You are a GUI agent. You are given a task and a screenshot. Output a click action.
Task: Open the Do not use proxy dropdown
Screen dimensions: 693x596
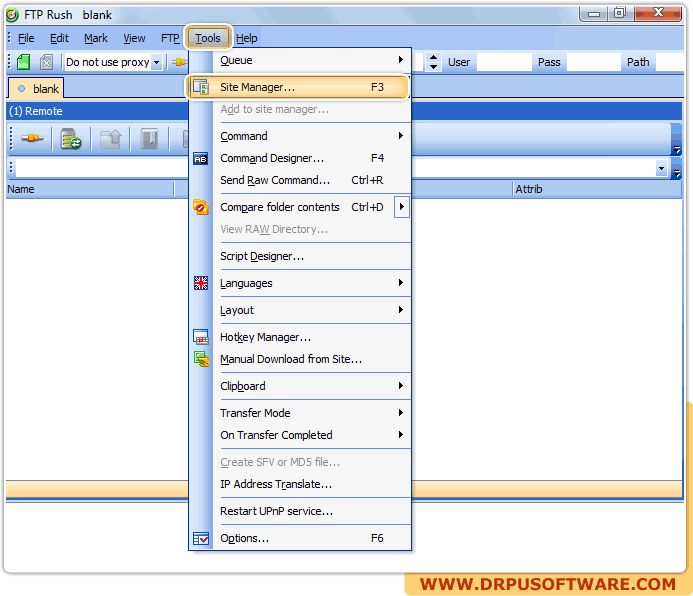(156, 62)
